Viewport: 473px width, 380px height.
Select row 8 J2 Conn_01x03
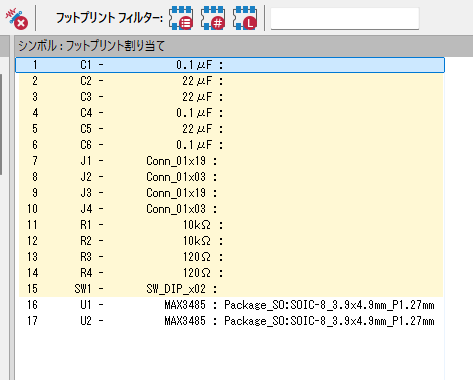[x=230, y=177]
